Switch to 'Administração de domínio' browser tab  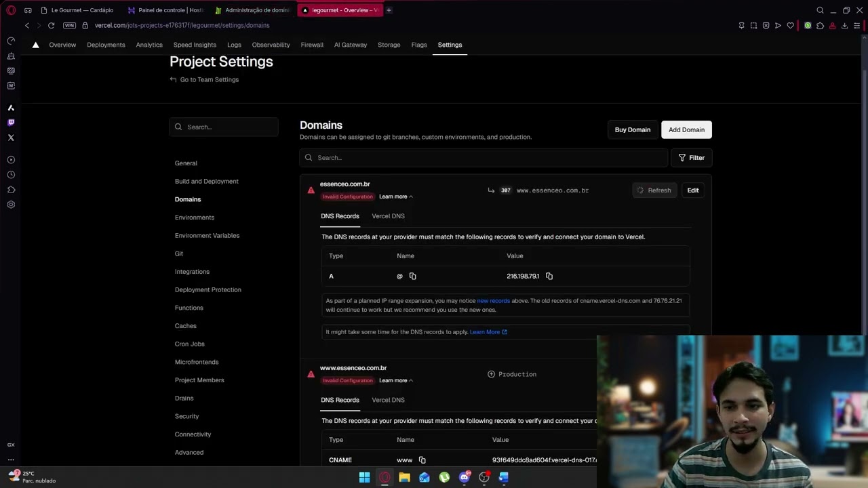point(252,10)
